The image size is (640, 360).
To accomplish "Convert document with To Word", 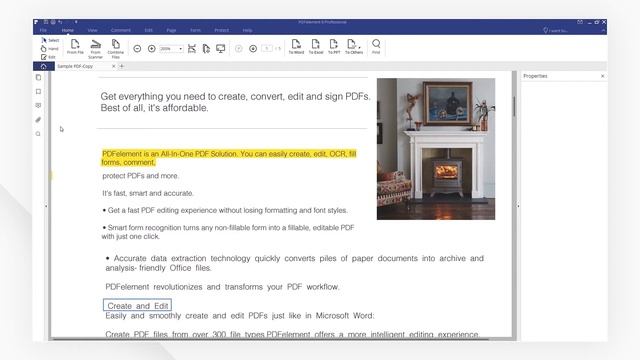I will pos(296,47).
